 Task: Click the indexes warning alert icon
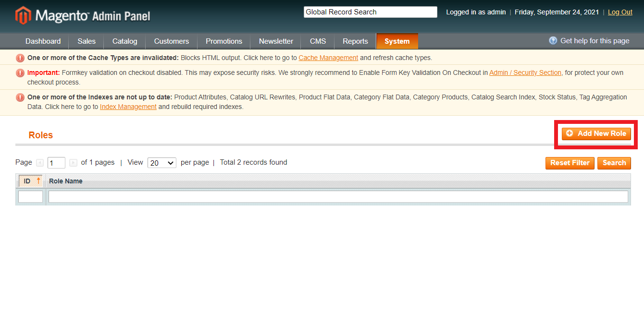[20, 97]
